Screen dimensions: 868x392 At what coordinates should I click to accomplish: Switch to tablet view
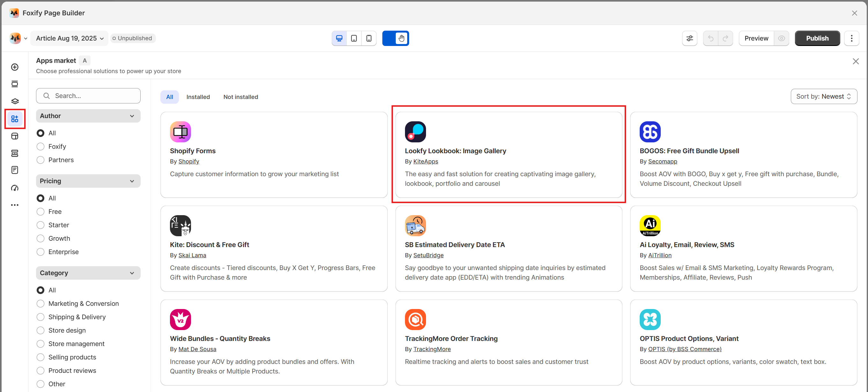point(354,38)
